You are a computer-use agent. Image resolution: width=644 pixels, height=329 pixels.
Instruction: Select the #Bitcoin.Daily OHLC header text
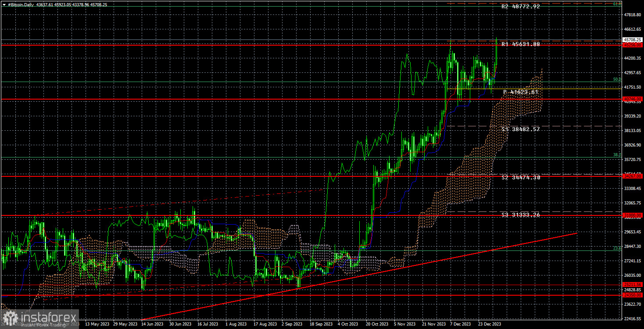(x=57, y=4)
